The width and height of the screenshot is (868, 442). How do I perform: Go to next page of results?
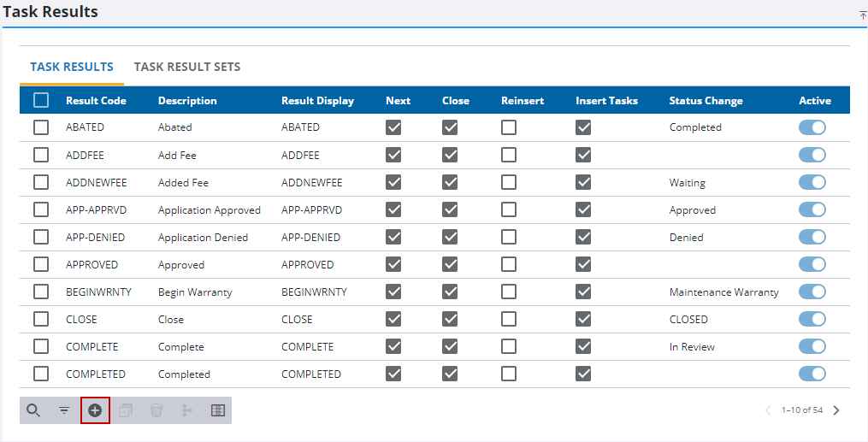[x=836, y=410]
